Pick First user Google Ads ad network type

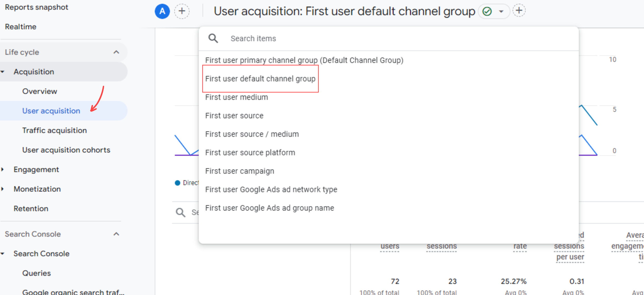pyautogui.click(x=271, y=190)
